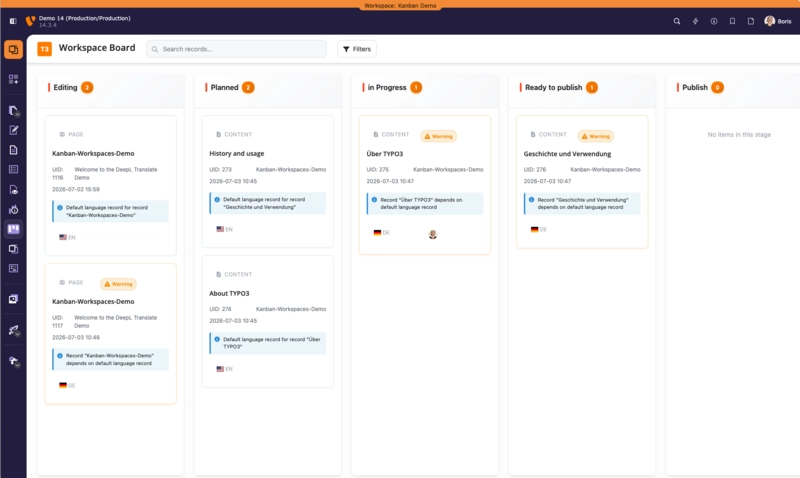Image resolution: width=800 pixels, height=478 pixels.
Task: Open the lightning bolt cache menu
Action: point(695,21)
